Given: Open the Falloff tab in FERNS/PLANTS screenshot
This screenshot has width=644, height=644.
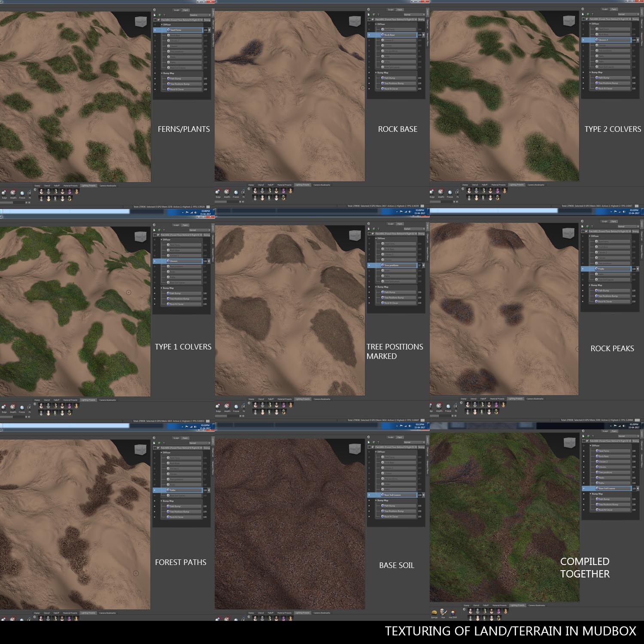Looking at the screenshot, I should pos(56,185).
